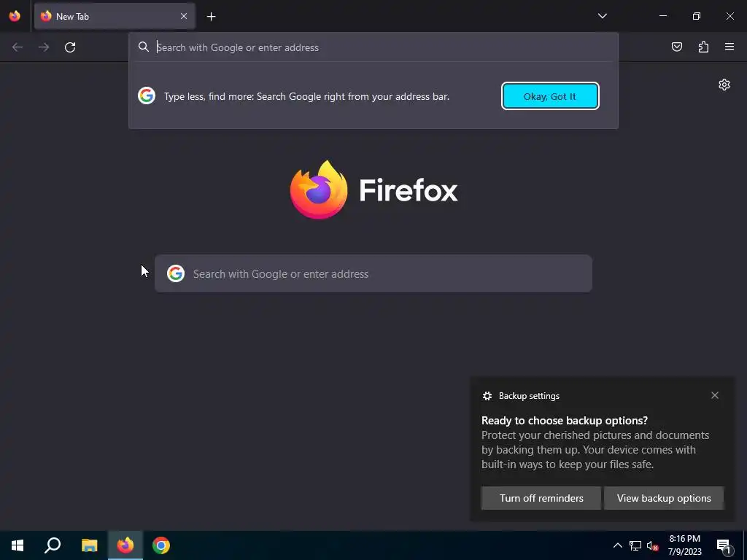
Task: Click the network tray icon
Action: tap(635, 545)
